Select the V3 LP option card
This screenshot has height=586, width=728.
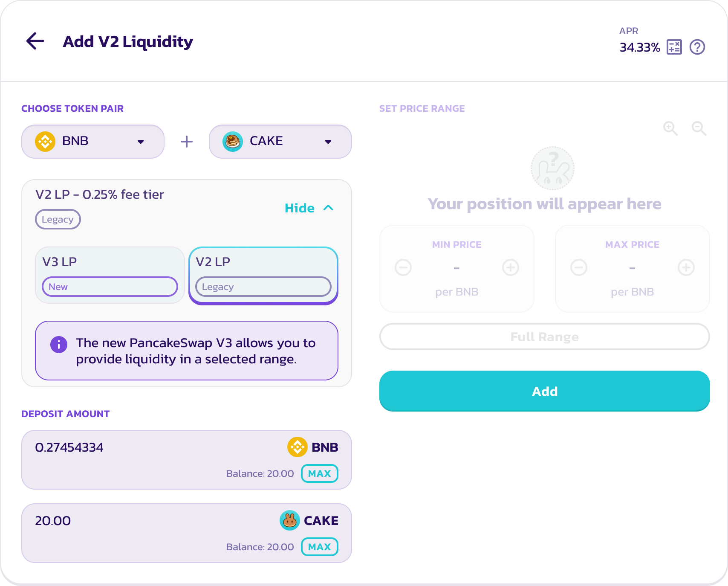[x=110, y=275]
